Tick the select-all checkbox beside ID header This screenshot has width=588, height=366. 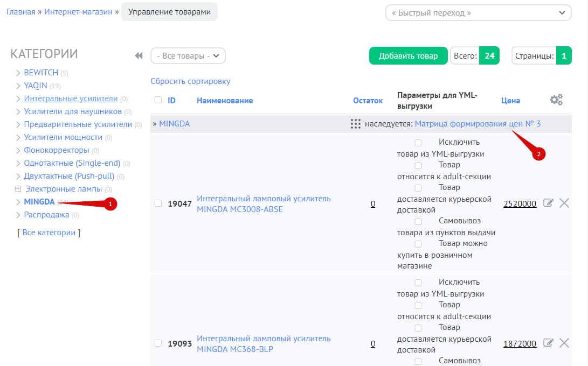click(158, 100)
